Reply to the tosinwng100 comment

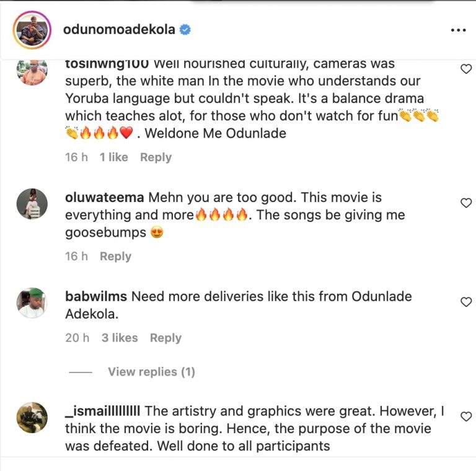point(156,157)
